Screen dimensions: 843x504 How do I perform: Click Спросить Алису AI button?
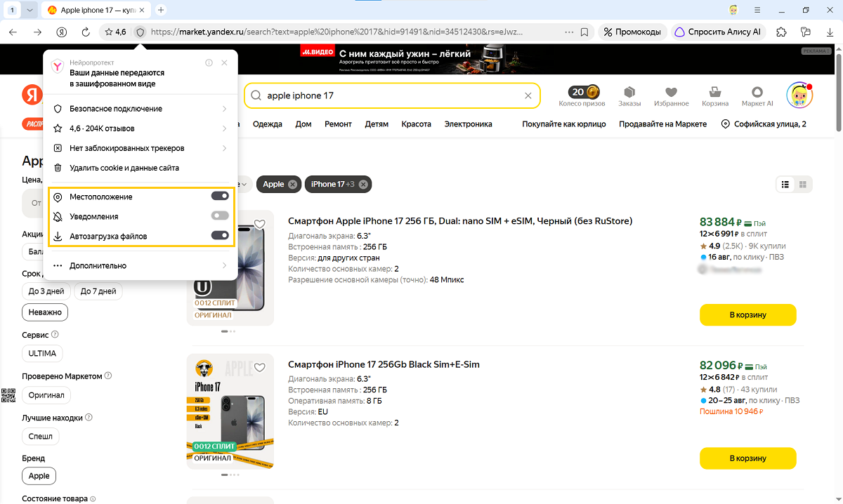(718, 32)
